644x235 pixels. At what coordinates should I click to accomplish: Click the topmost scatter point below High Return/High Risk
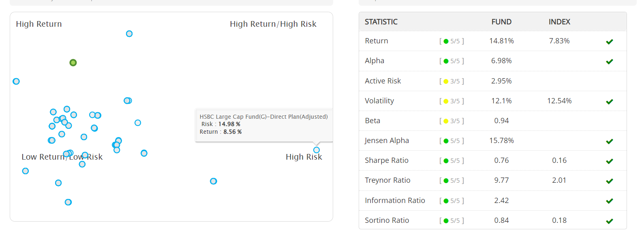pyautogui.click(x=129, y=34)
